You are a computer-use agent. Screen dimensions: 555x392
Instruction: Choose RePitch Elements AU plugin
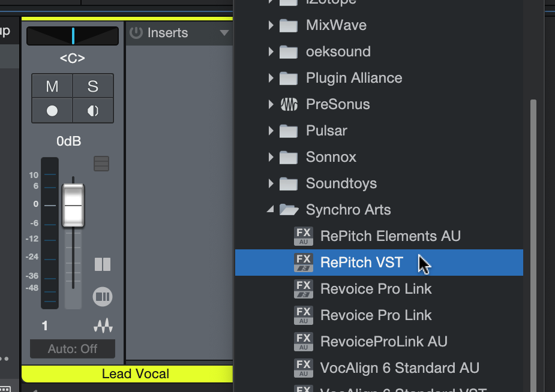click(390, 236)
